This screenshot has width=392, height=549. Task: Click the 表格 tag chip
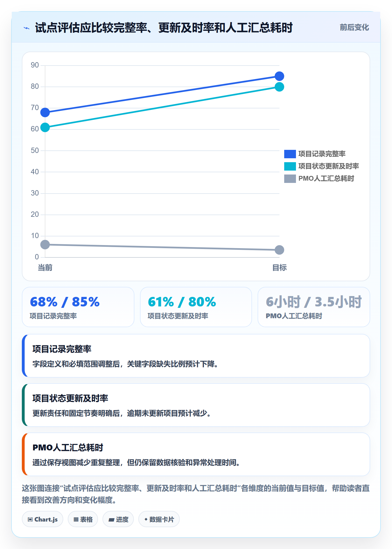pos(83,519)
